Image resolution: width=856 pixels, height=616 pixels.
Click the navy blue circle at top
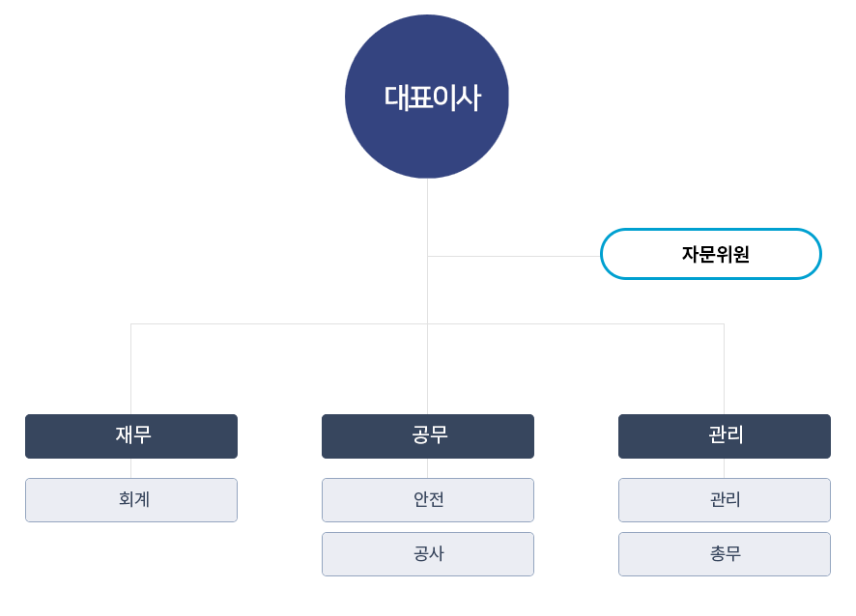coord(427,97)
